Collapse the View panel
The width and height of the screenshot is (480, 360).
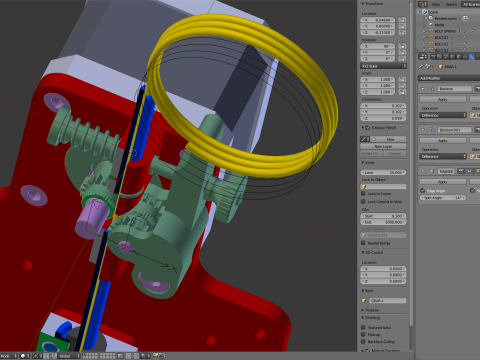[x=363, y=163]
